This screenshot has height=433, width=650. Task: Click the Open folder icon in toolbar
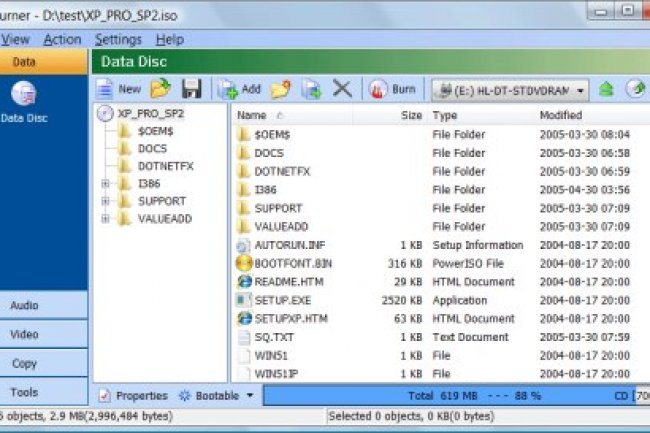tap(161, 89)
